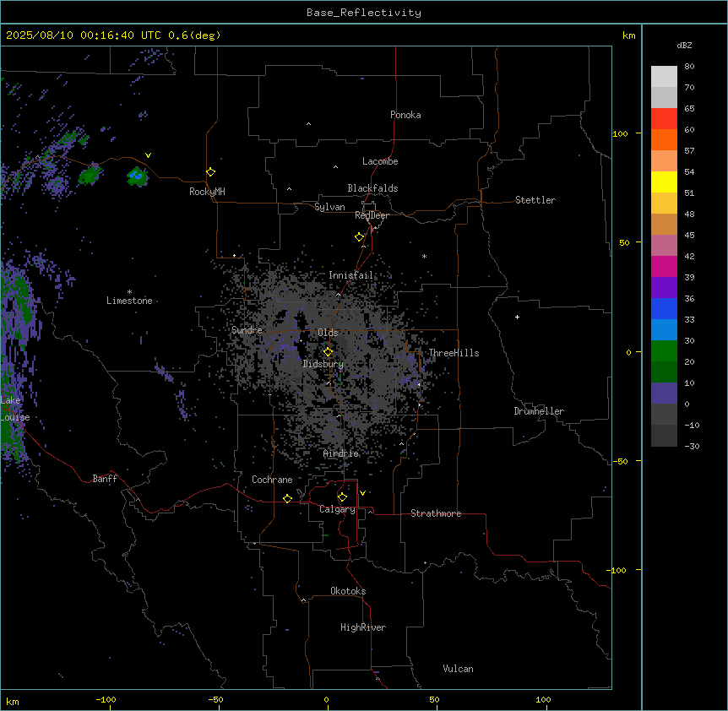Screen dimensions: 728x711
Task: Click the HighRiver town label
Action: 363,627
